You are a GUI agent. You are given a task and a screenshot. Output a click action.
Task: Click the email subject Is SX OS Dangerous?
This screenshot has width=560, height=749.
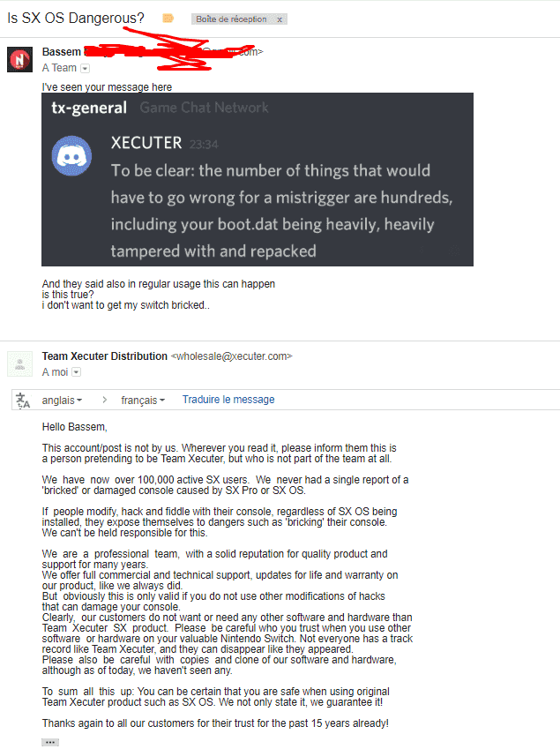click(x=76, y=19)
